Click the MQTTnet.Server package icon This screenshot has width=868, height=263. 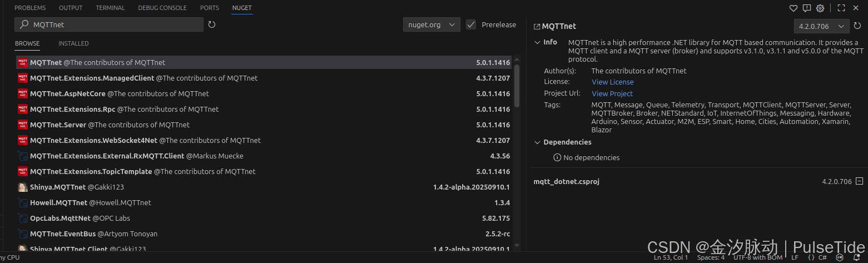point(23,125)
